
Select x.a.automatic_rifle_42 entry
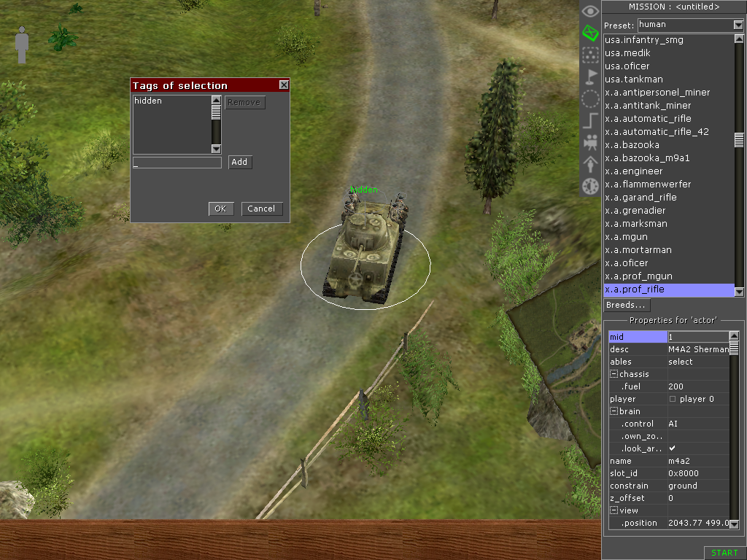click(x=669, y=131)
